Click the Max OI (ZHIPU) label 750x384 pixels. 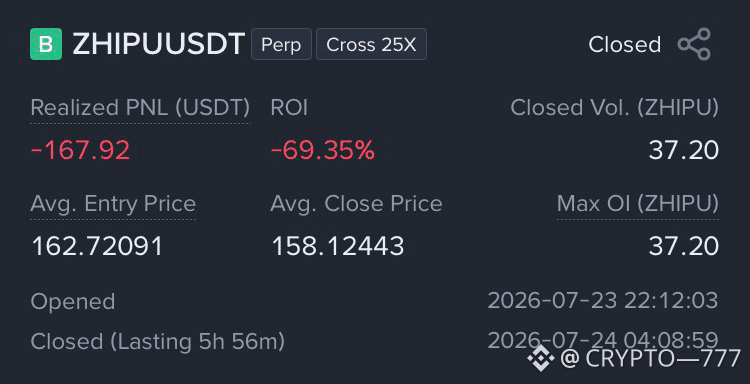(x=638, y=204)
